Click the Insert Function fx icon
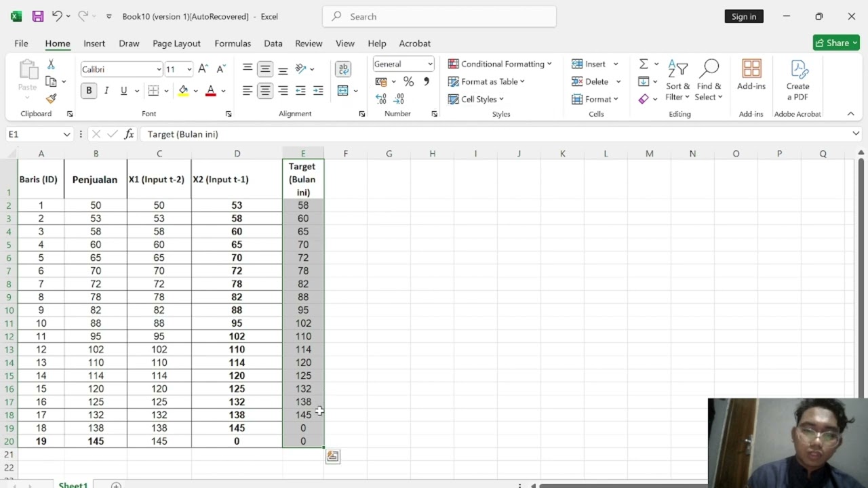 pos(129,134)
